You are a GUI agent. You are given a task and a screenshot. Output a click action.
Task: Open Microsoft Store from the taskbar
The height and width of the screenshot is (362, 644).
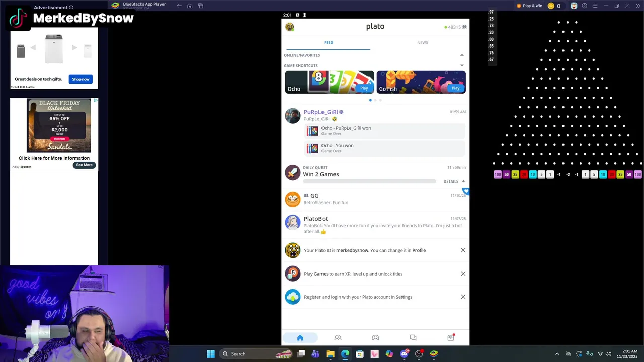(x=360, y=354)
